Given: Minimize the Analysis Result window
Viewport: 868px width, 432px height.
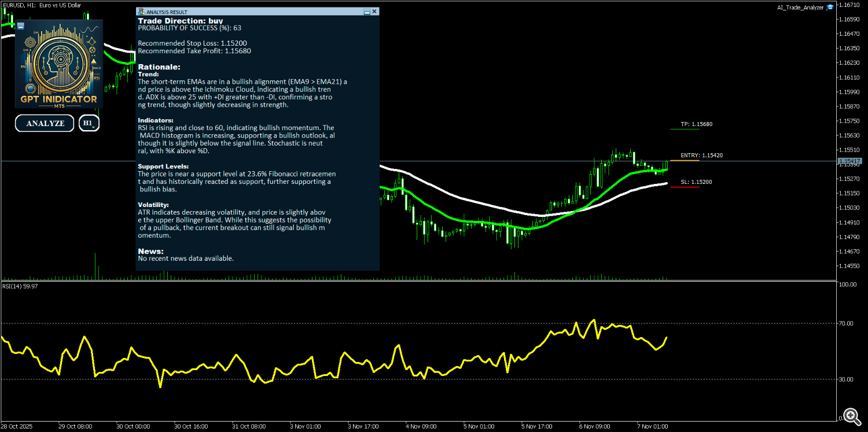Looking at the screenshot, I should point(367,12).
